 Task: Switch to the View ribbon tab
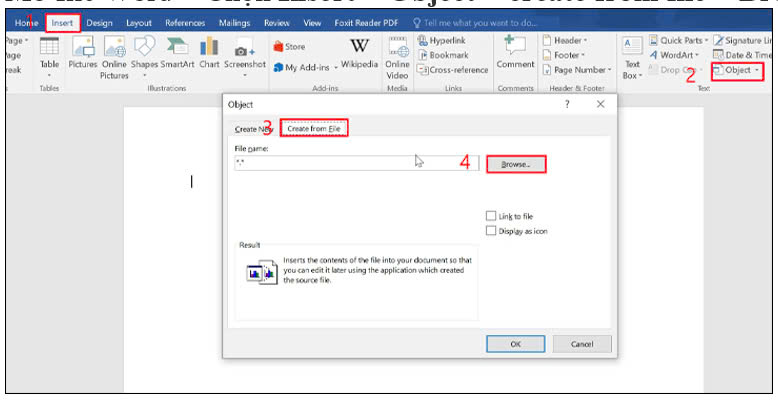(312, 23)
